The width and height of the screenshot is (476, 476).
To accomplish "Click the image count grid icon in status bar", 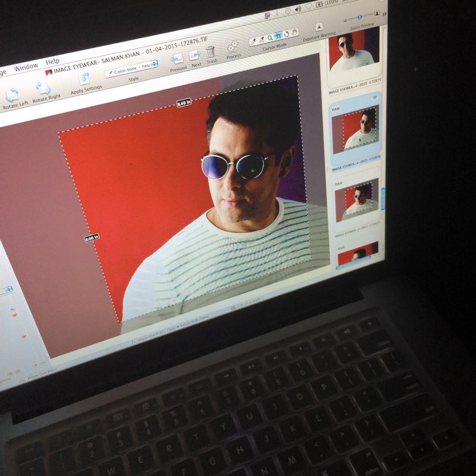I will (x=233, y=308).
